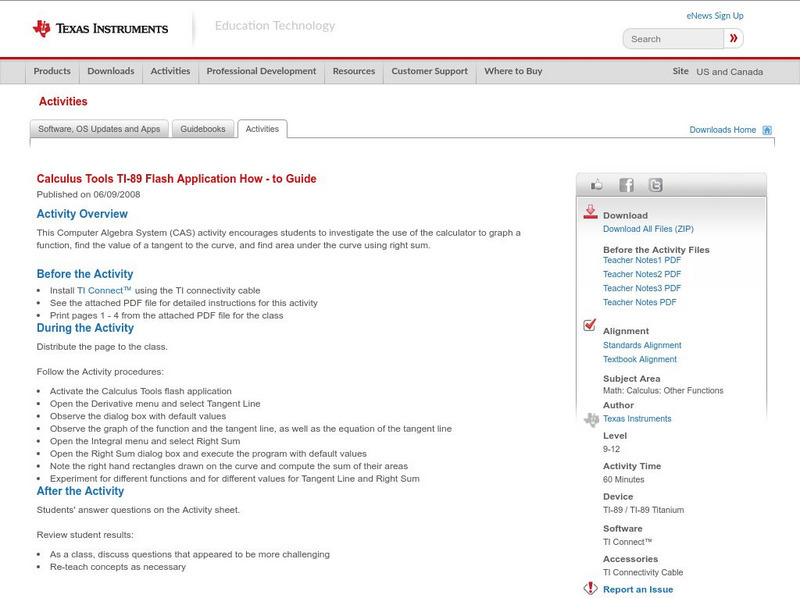Click the During the Activity heading
Viewport: 800px width, 598px height.
pyautogui.click(x=85, y=328)
